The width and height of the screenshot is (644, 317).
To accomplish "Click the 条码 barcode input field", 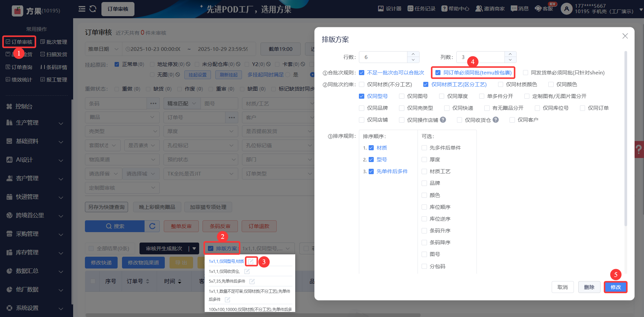I will click(x=116, y=104).
